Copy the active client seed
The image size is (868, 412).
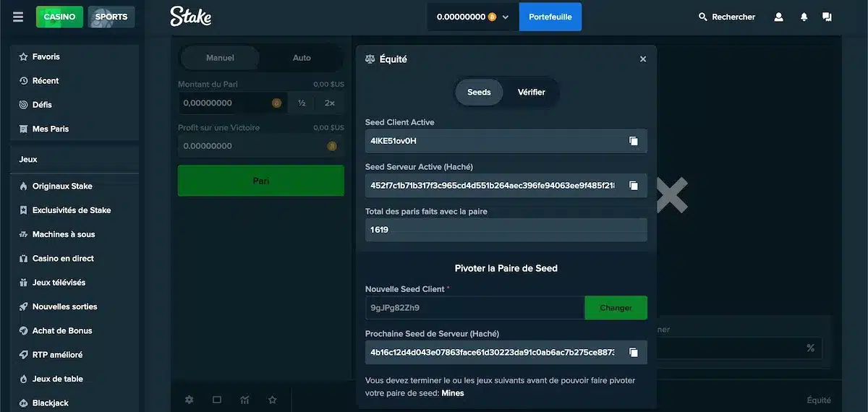click(x=634, y=141)
